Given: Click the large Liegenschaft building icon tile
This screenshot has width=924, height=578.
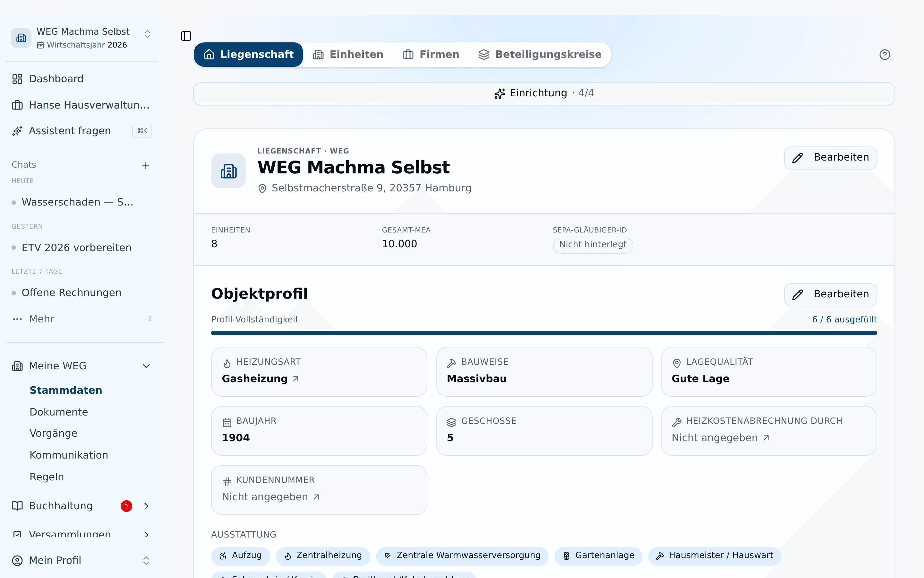Looking at the screenshot, I should [x=228, y=171].
